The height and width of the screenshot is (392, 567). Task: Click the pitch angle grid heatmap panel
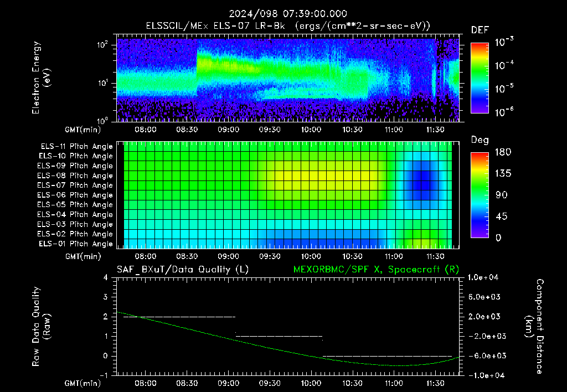(x=288, y=195)
